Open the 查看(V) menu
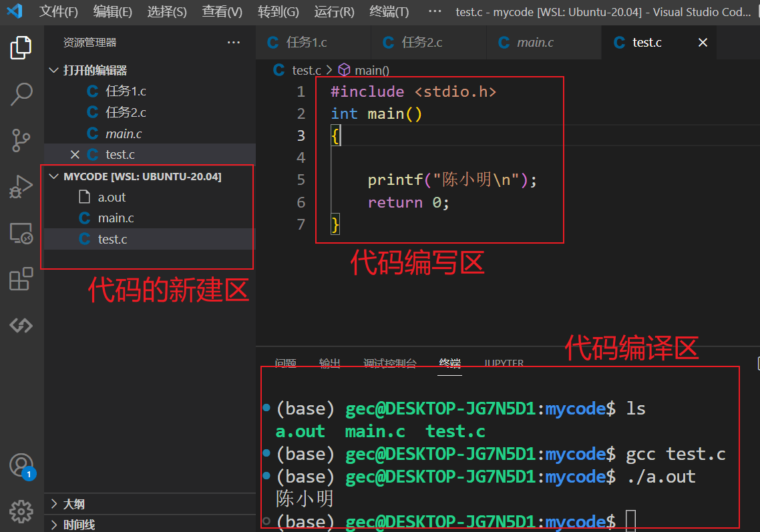 (x=222, y=11)
